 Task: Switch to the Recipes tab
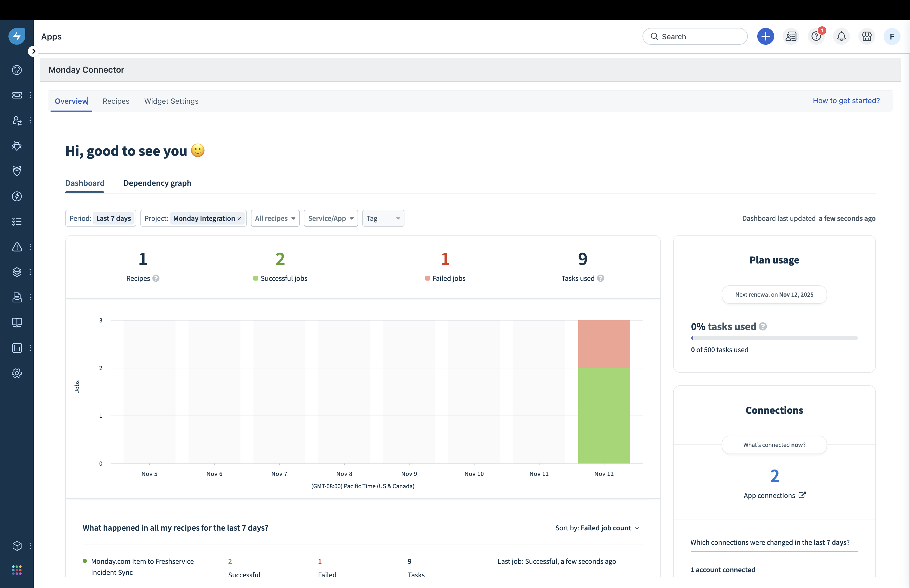coord(116,101)
